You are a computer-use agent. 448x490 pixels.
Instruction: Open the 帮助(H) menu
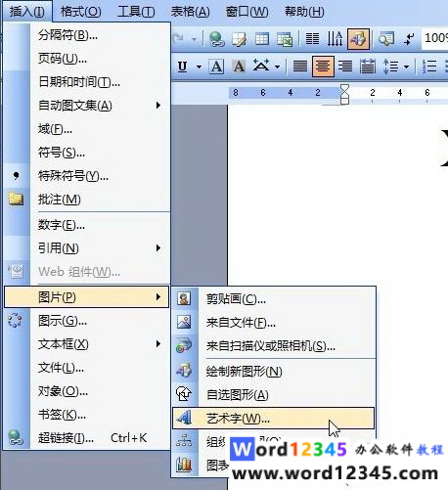point(304,12)
